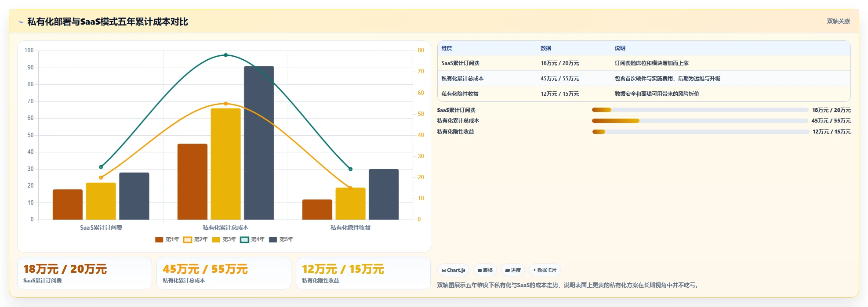This screenshot has height=307, width=868.
Task: Click the tallest dark bar under 私有化累计总成本
Action: pyautogui.click(x=259, y=143)
